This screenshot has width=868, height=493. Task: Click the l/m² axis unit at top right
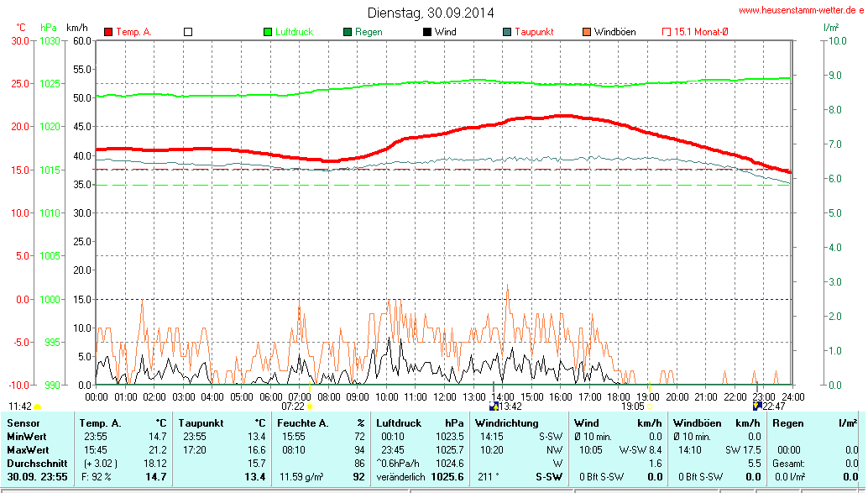pyautogui.click(x=831, y=27)
